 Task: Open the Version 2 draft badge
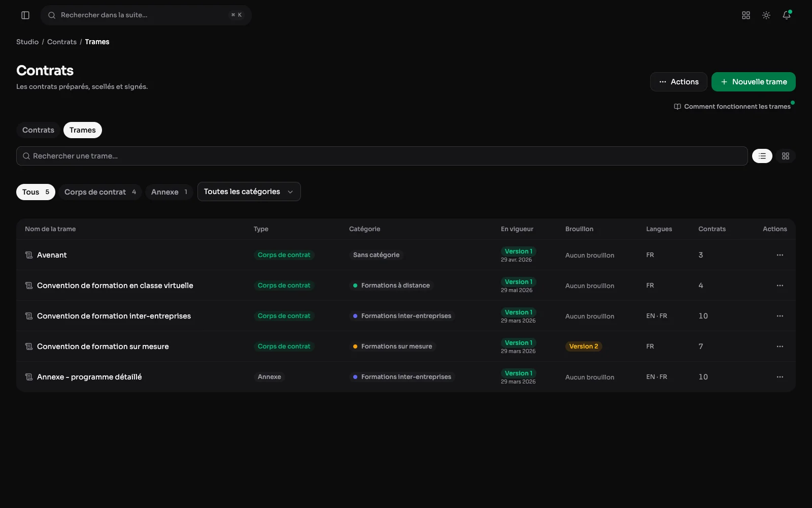[x=584, y=346]
